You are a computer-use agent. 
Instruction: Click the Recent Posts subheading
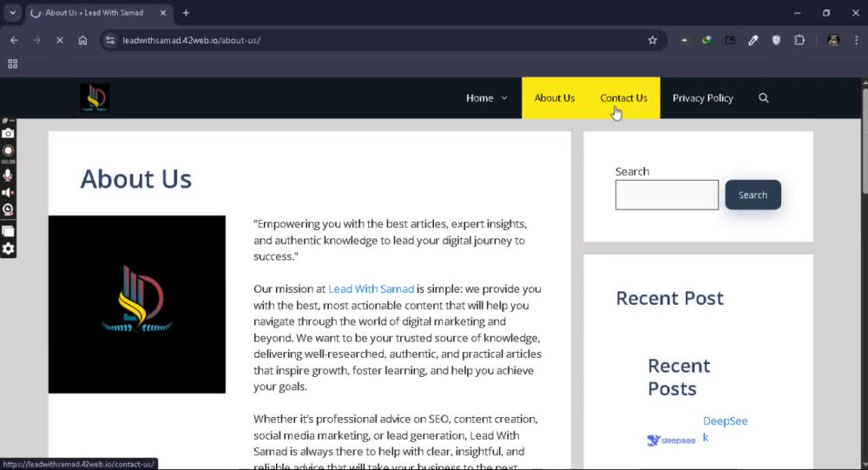coord(680,377)
